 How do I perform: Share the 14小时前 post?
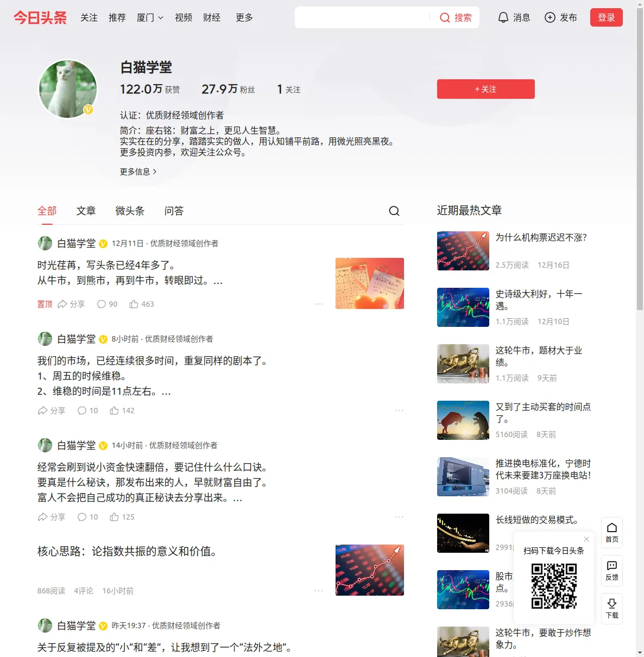click(52, 517)
